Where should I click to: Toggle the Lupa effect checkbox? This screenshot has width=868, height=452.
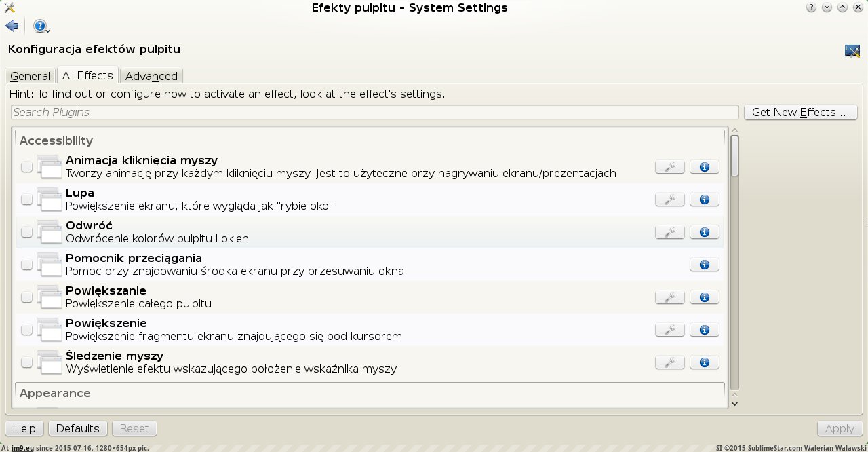tap(26, 200)
